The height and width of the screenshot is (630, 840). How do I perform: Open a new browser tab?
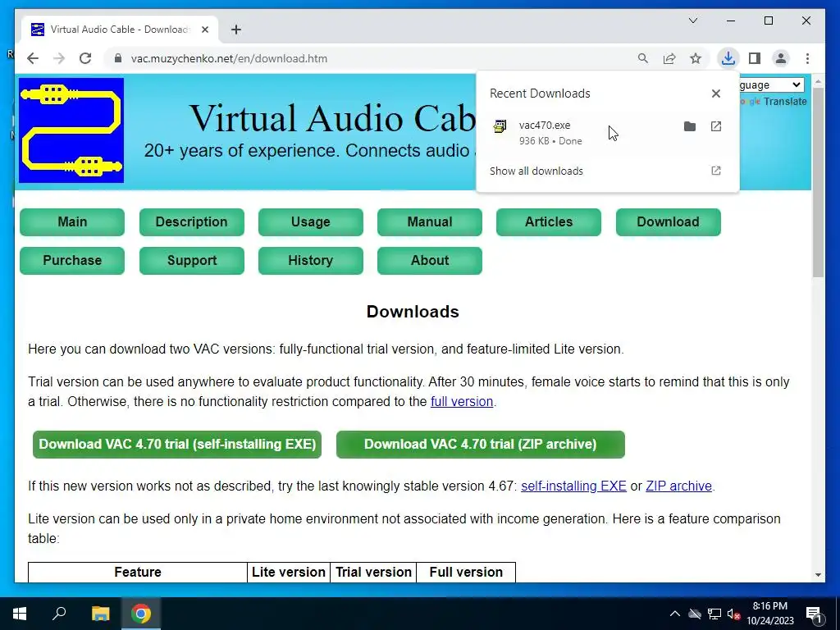pos(236,30)
